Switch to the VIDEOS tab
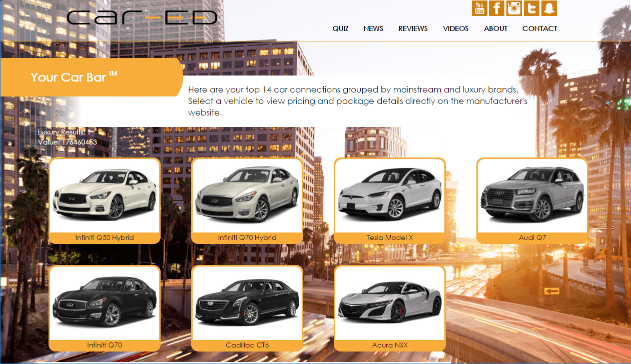 coord(455,28)
